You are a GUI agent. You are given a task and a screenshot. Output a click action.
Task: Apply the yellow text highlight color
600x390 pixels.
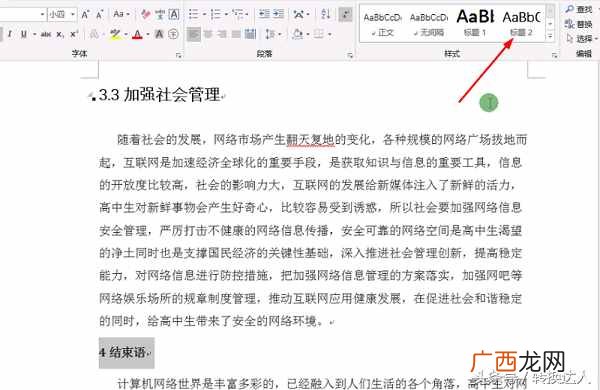click(x=115, y=35)
